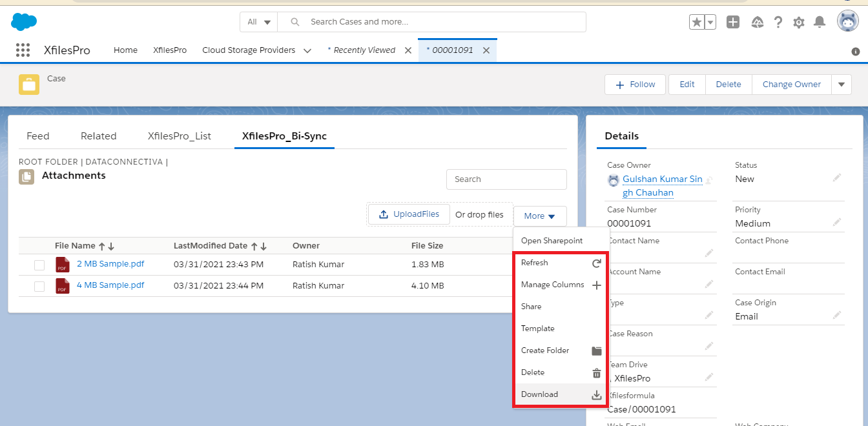Click the Follow button
This screenshot has width=868, height=426.
[x=635, y=85]
